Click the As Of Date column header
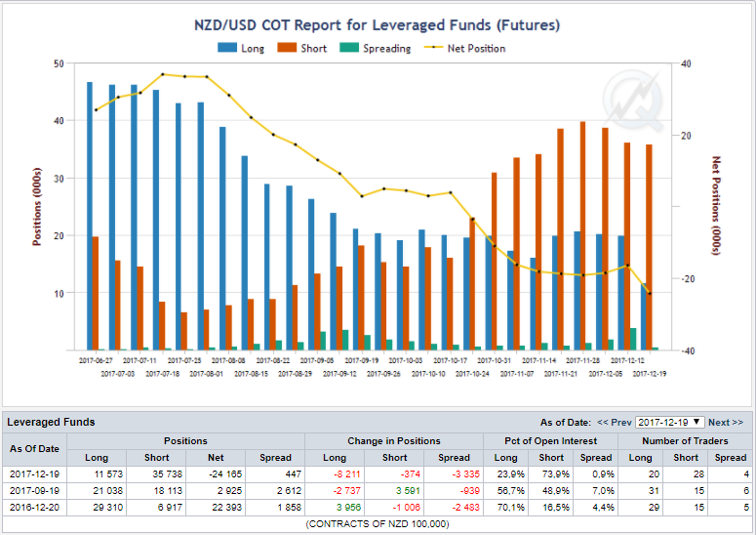Image resolution: width=756 pixels, height=535 pixels. [34, 449]
